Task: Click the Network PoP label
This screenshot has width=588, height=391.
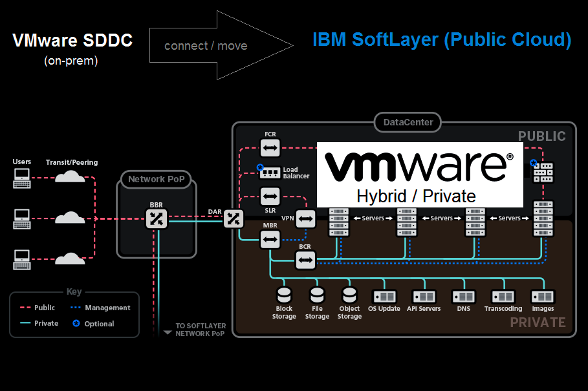Action: click(x=157, y=179)
